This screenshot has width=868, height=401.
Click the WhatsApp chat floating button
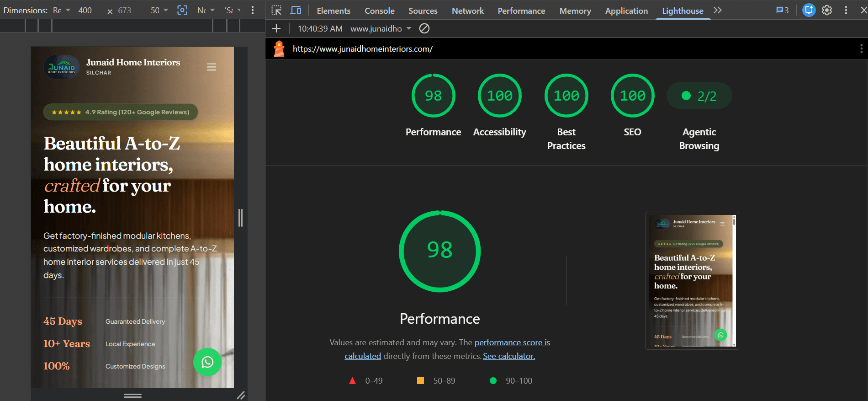click(207, 362)
